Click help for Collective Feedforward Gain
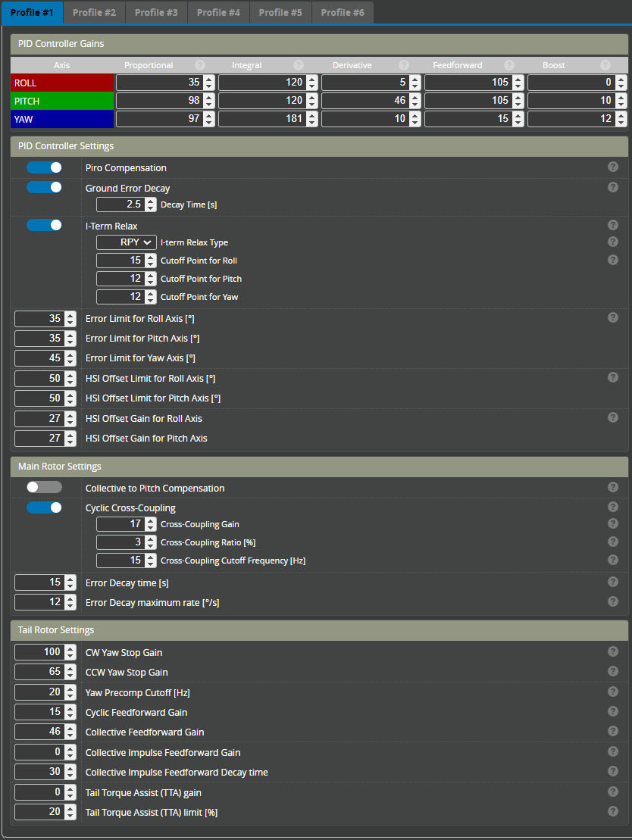The height and width of the screenshot is (840, 632). pos(612,730)
